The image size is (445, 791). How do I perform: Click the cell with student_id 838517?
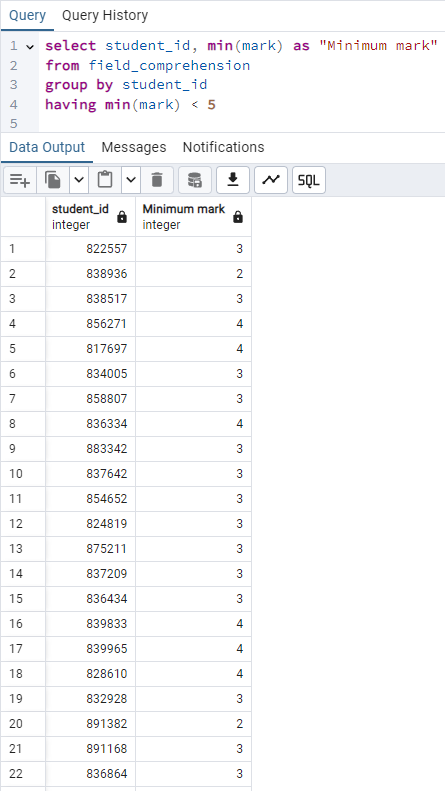[x=90, y=299]
